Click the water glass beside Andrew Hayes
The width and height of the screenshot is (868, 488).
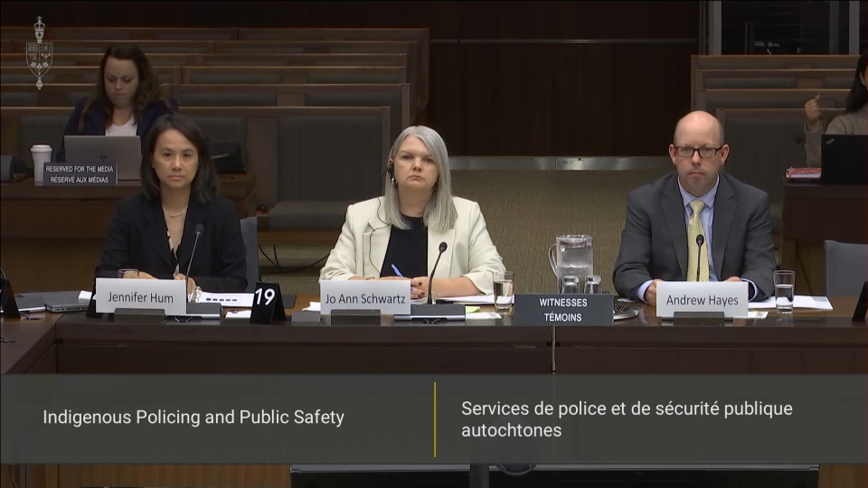click(784, 291)
